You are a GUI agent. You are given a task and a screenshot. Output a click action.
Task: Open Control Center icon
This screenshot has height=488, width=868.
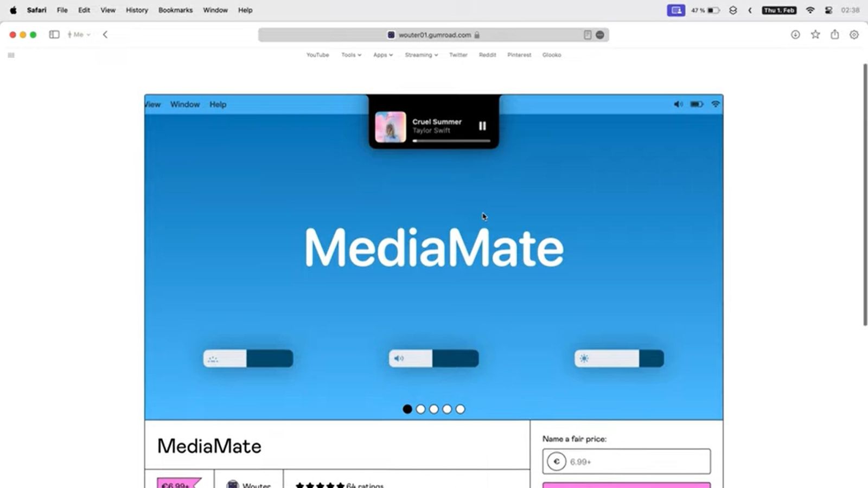point(828,10)
